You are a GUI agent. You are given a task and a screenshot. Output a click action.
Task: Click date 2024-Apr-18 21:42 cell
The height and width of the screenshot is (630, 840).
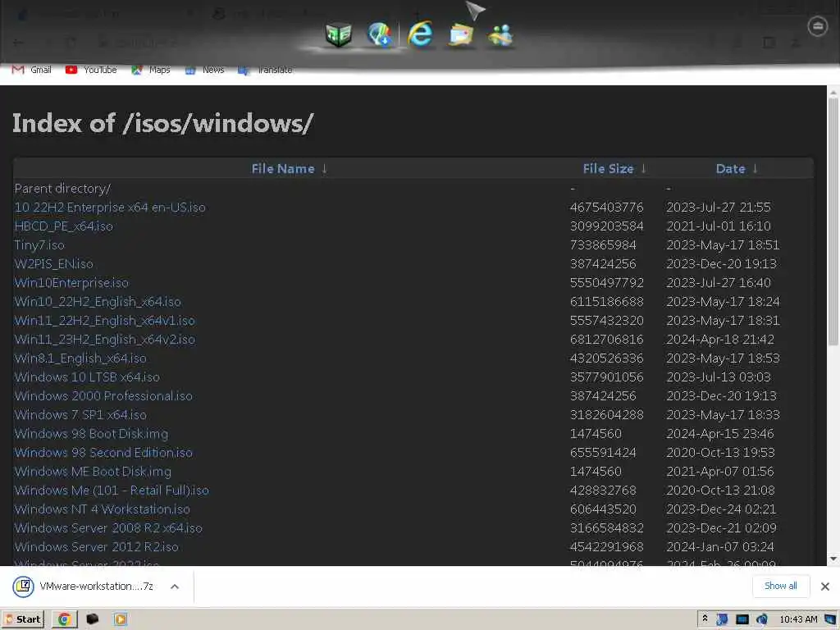pyautogui.click(x=720, y=339)
